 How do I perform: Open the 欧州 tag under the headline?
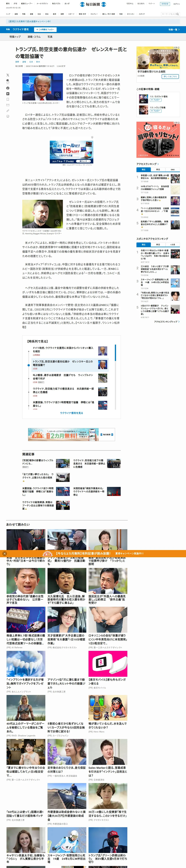(x=38, y=62)
